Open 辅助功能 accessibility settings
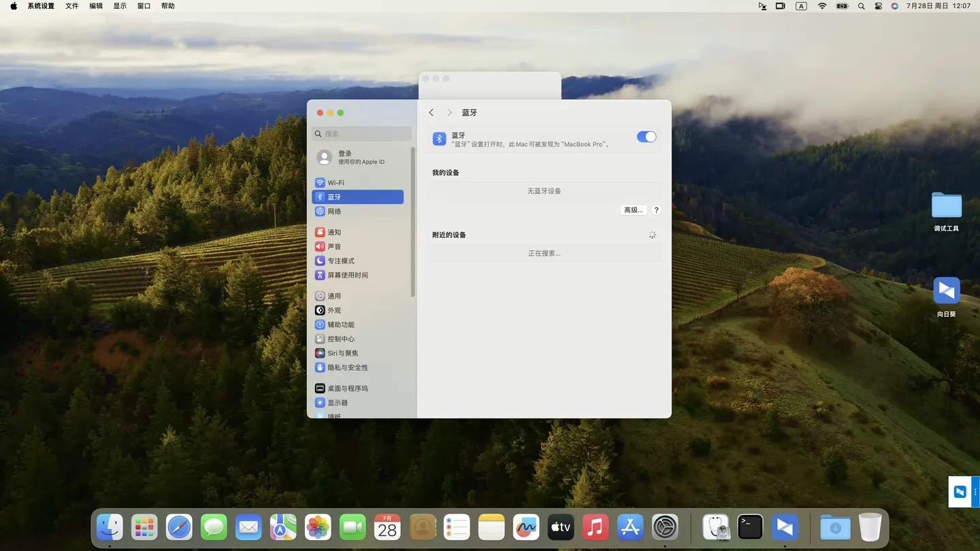980x551 pixels. click(340, 325)
